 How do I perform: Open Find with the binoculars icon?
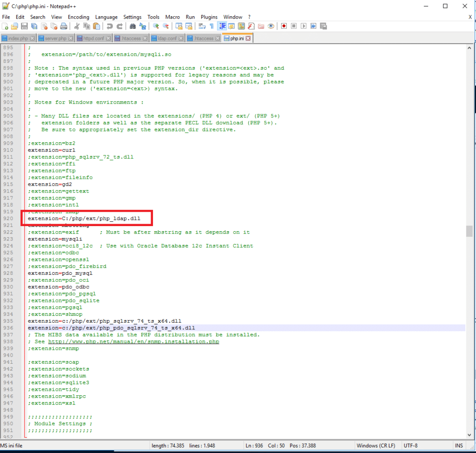click(132, 26)
